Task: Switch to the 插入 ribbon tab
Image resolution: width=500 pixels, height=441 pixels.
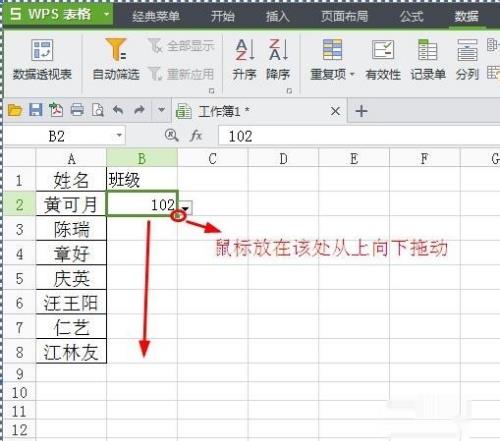Action: [x=278, y=16]
